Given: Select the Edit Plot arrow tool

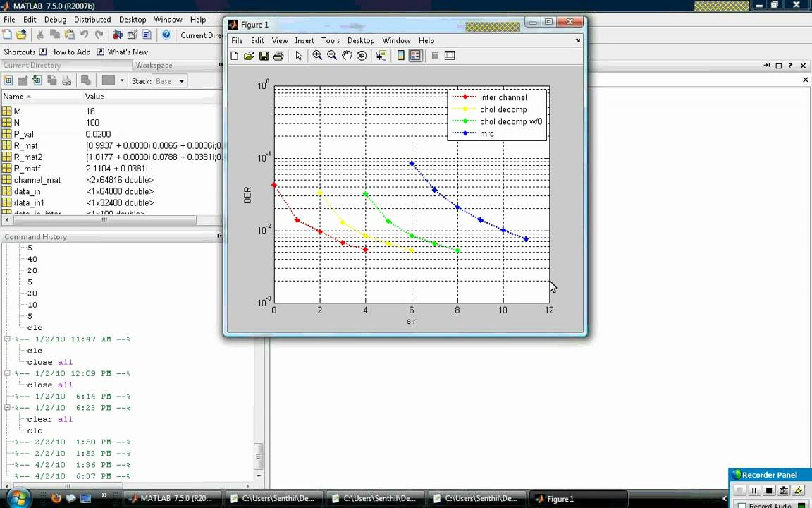Looking at the screenshot, I should click(299, 56).
